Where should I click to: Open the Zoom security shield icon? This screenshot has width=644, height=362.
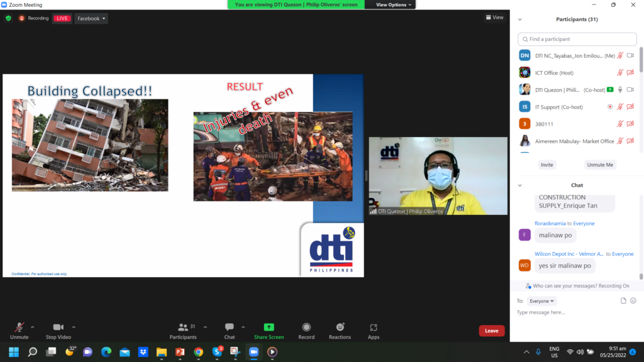(x=8, y=18)
